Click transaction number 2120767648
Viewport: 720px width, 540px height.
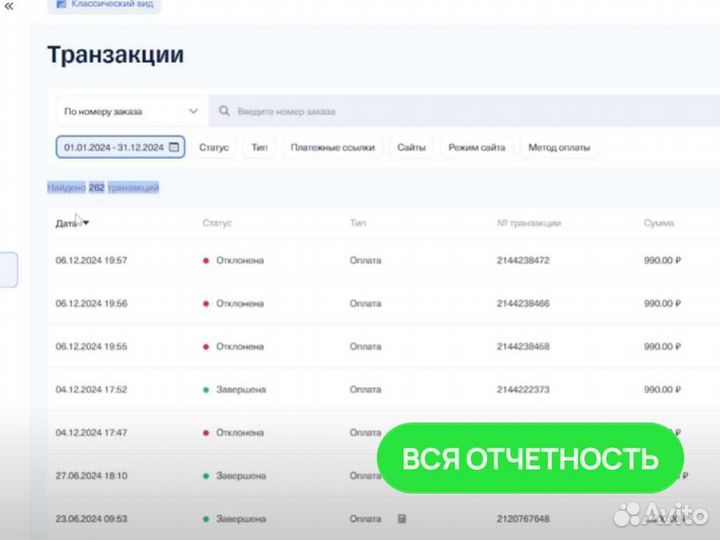(523, 519)
